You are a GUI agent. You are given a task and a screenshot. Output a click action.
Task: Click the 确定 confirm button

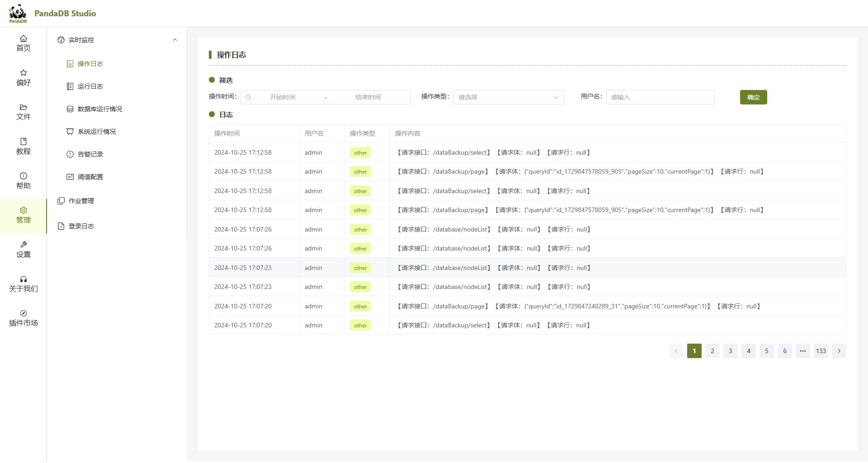pos(753,97)
